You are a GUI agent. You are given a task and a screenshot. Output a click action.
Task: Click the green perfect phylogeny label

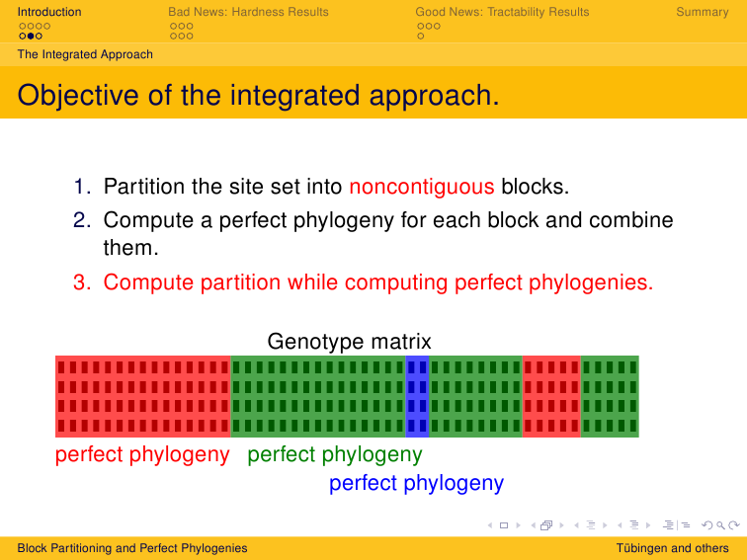point(335,454)
